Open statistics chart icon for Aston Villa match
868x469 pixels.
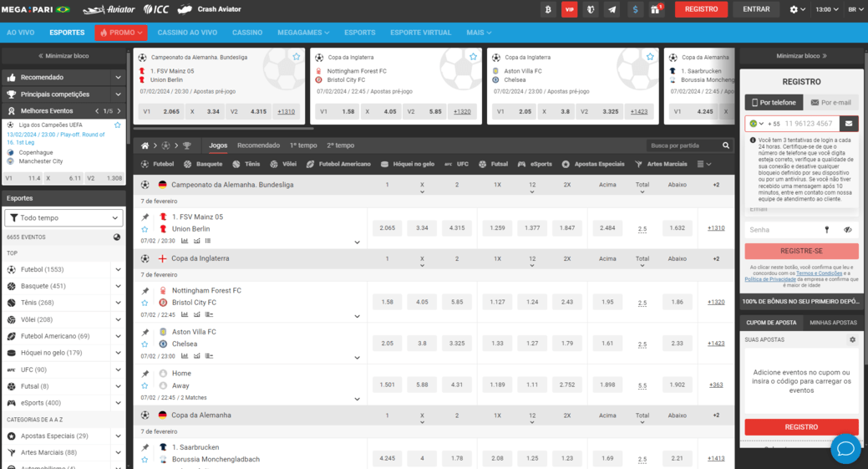[x=185, y=356]
